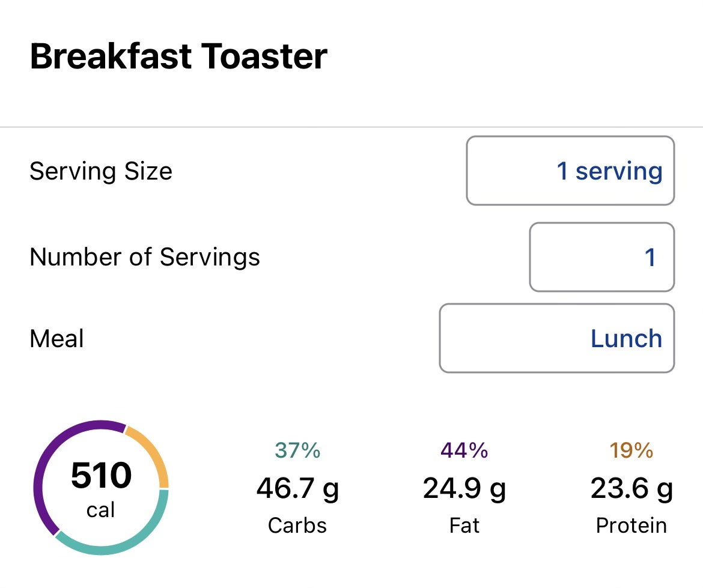Tap the 44% fat percentage
The height and width of the screenshot is (588, 703).
(x=464, y=450)
